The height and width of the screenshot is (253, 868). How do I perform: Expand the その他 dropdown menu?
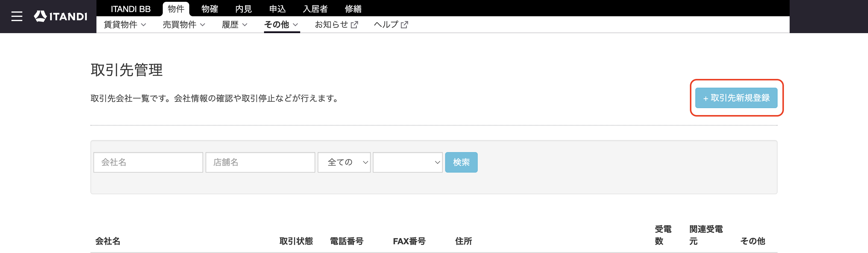[281, 25]
